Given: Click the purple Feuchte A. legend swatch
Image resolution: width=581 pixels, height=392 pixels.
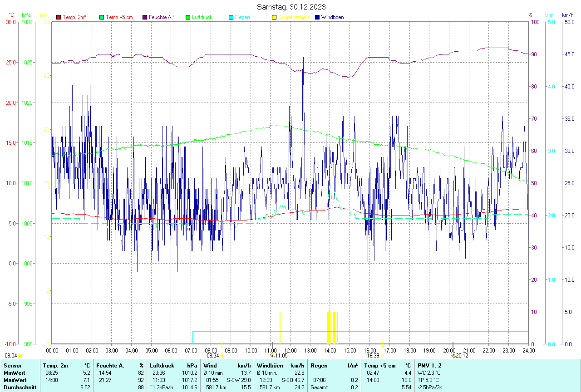Looking at the screenshot, I should [x=145, y=17].
